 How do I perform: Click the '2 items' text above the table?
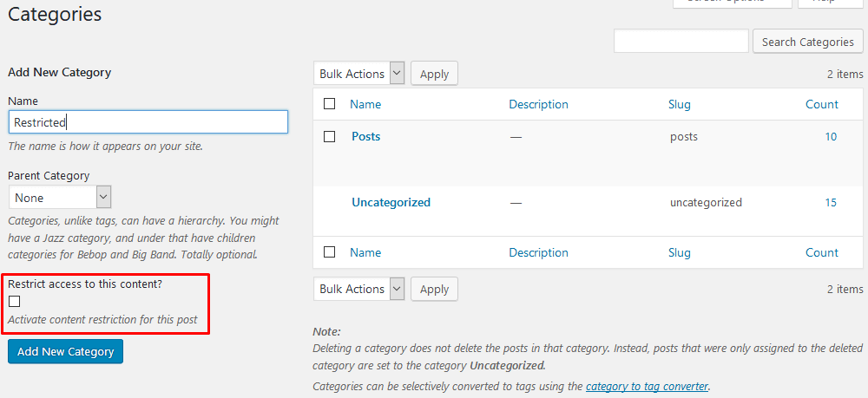point(845,74)
